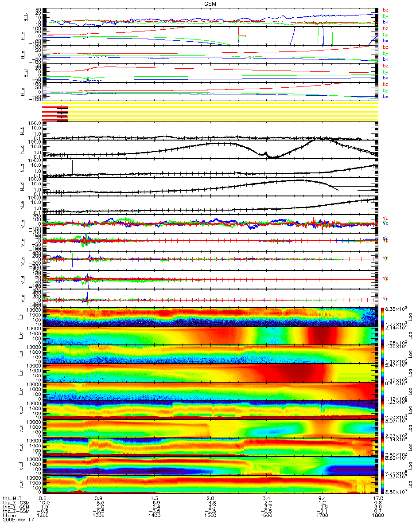Viewport: 412px width, 532px height.
Task: Click the X-GSM value -10.0
Action: 43,503
